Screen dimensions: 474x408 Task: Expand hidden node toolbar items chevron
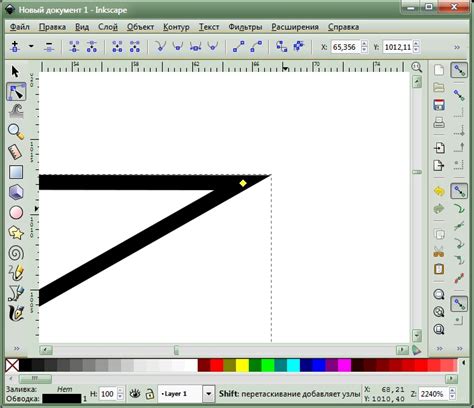[x=457, y=47]
